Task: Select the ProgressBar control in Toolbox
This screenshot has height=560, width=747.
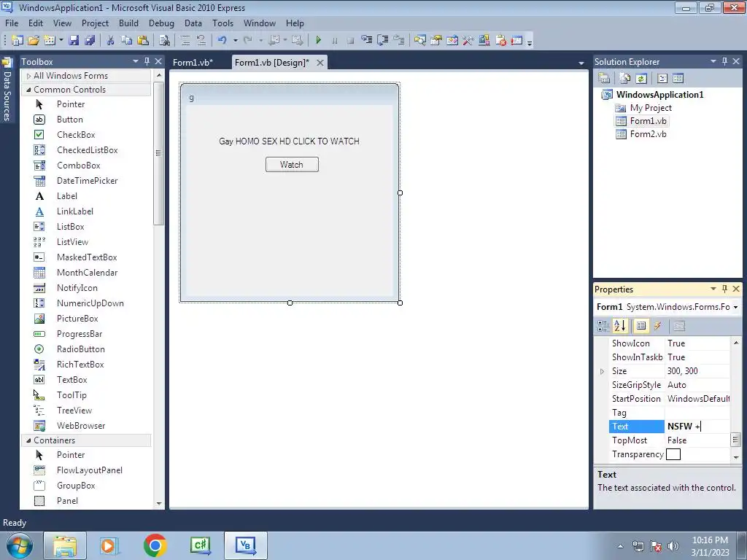Action: point(80,334)
